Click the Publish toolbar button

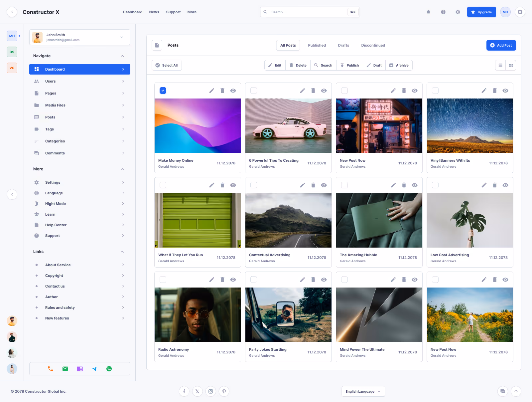(x=349, y=65)
